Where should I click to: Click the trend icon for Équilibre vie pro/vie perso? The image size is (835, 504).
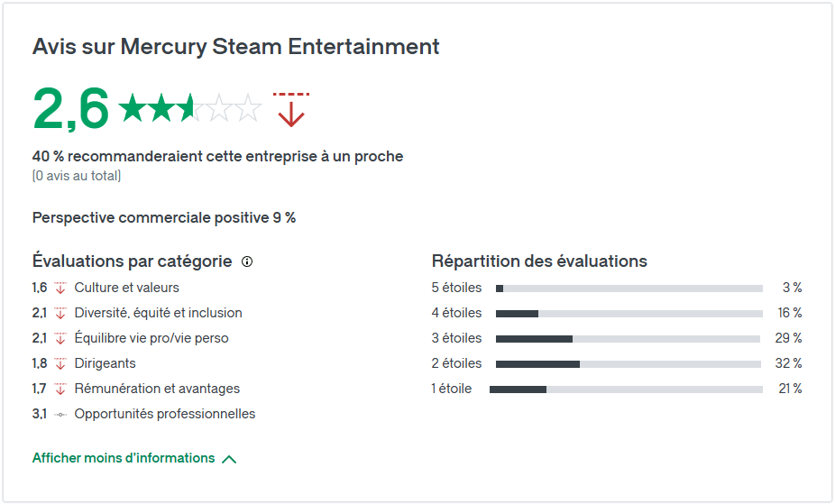pyautogui.click(x=60, y=338)
